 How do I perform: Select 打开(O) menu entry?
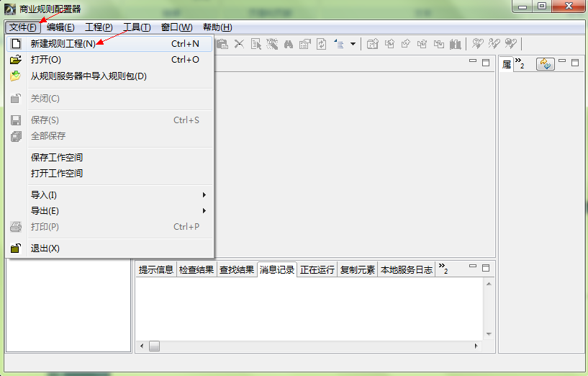click(110, 60)
